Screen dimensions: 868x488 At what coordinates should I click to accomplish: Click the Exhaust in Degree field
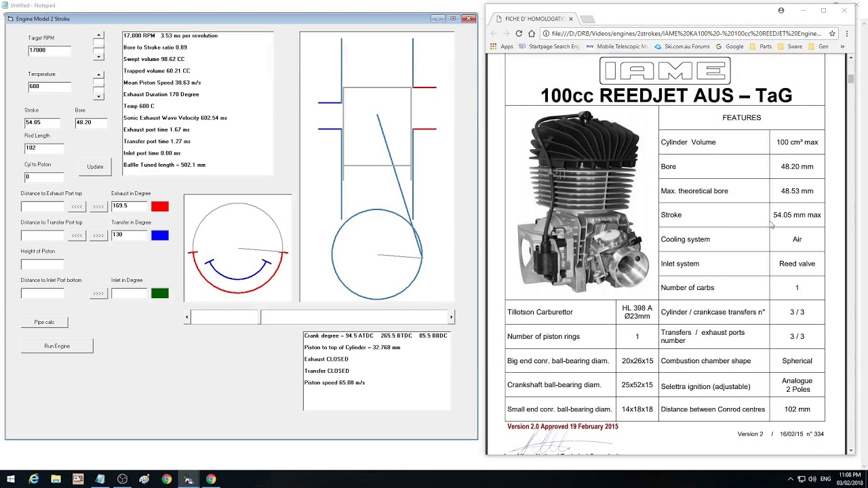(x=129, y=206)
